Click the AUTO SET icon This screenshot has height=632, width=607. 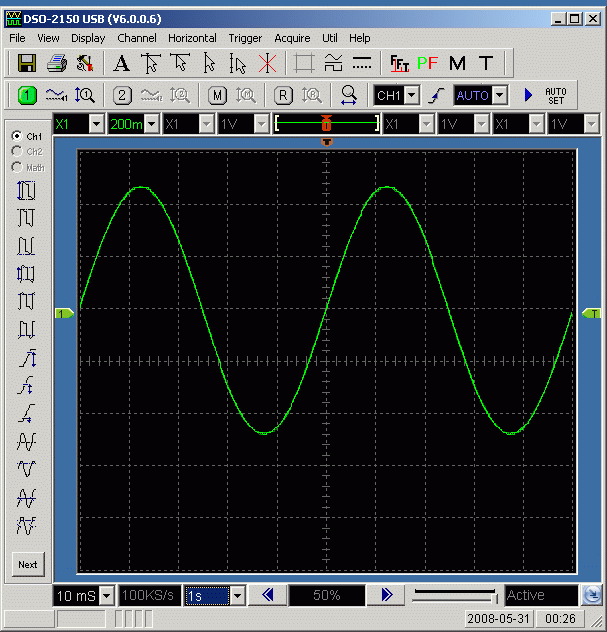coord(555,96)
